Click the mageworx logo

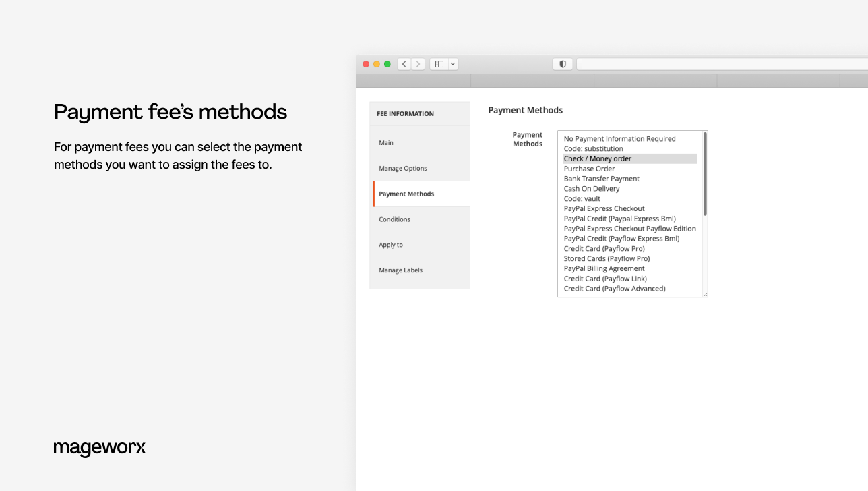point(99,448)
